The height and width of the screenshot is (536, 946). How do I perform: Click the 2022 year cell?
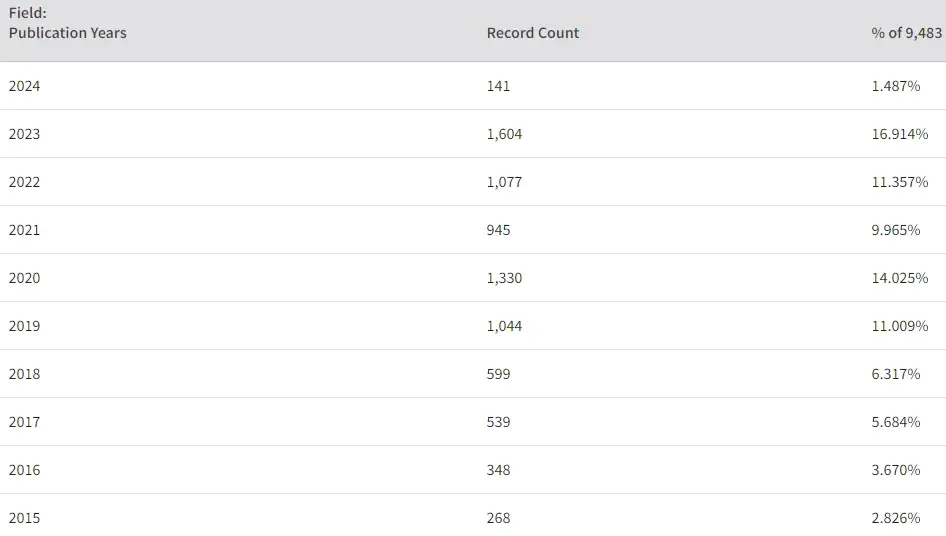click(25, 182)
